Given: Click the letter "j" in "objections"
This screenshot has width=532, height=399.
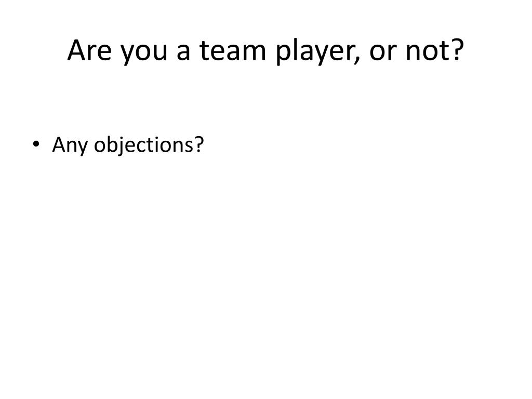Looking at the screenshot, I should pos(120,146).
